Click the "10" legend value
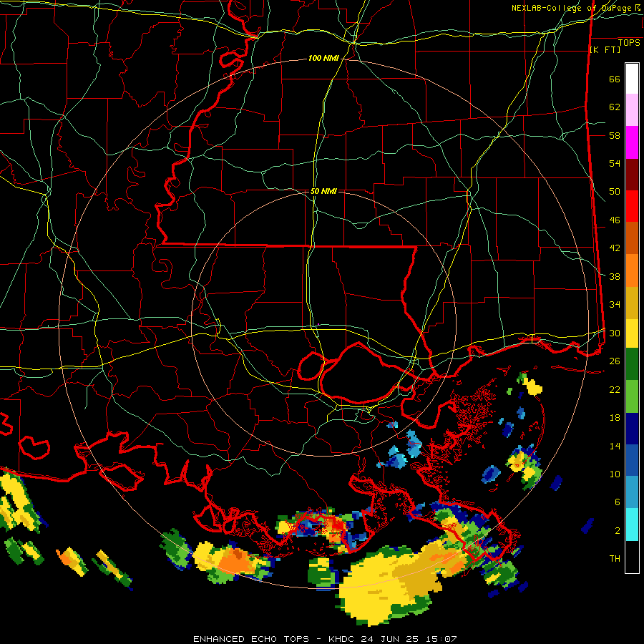The height and width of the screenshot is (644, 644). point(615,474)
